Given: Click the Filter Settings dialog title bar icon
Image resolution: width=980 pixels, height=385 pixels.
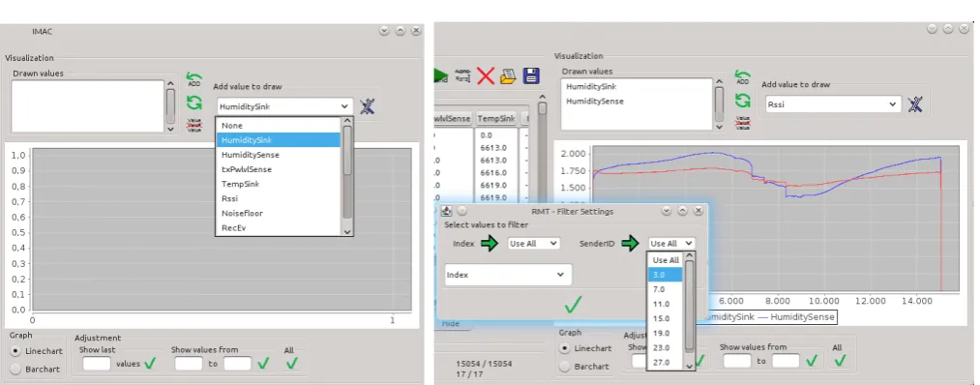Looking at the screenshot, I should pyautogui.click(x=446, y=211).
